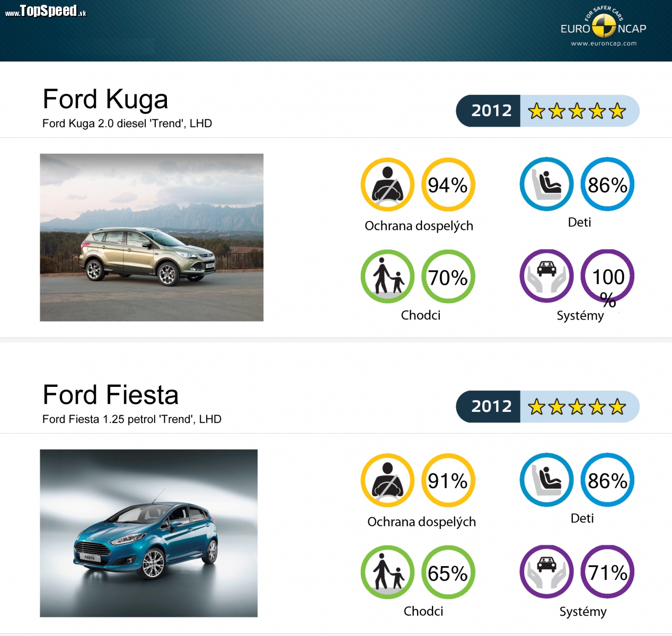This screenshot has width=672, height=636.
Task: Click the Ford Kuga pedestrian icon
Action: tap(387, 276)
